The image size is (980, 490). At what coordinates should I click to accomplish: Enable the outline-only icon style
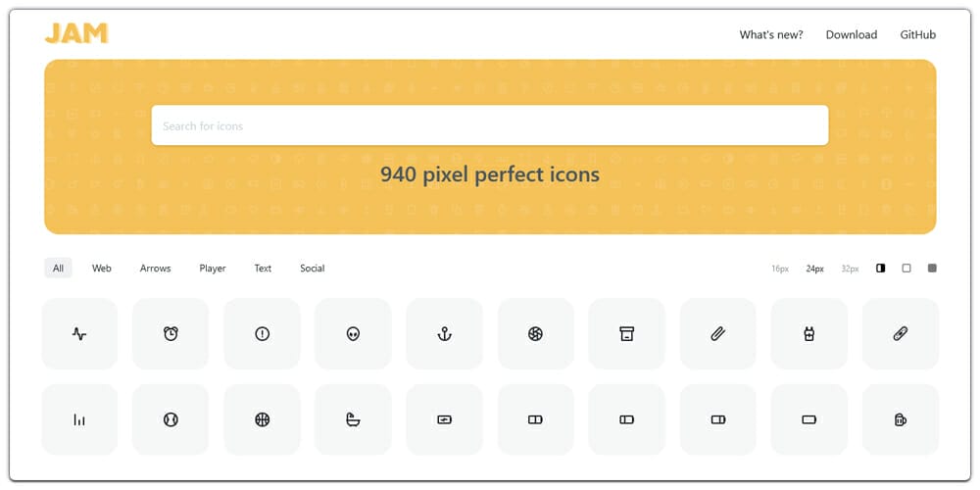click(x=906, y=269)
